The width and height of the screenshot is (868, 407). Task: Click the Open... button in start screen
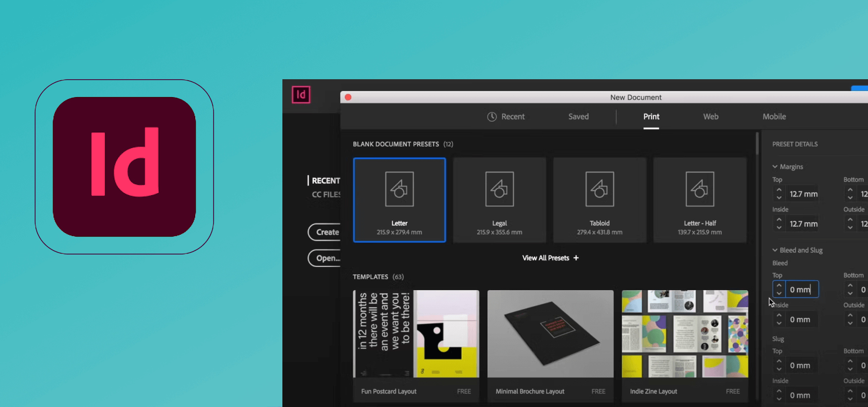[325, 258]
